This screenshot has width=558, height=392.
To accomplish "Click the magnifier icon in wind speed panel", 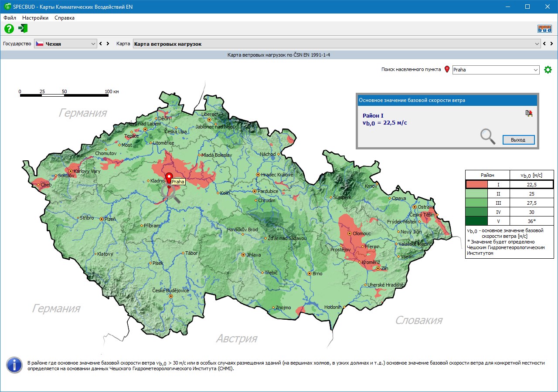I will tap(488, 136).
